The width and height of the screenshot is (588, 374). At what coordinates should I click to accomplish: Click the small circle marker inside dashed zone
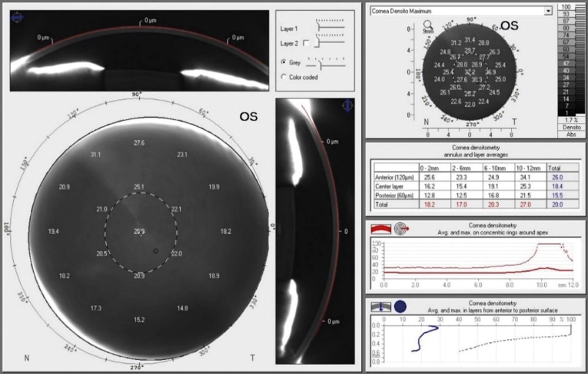coord(156,251)
